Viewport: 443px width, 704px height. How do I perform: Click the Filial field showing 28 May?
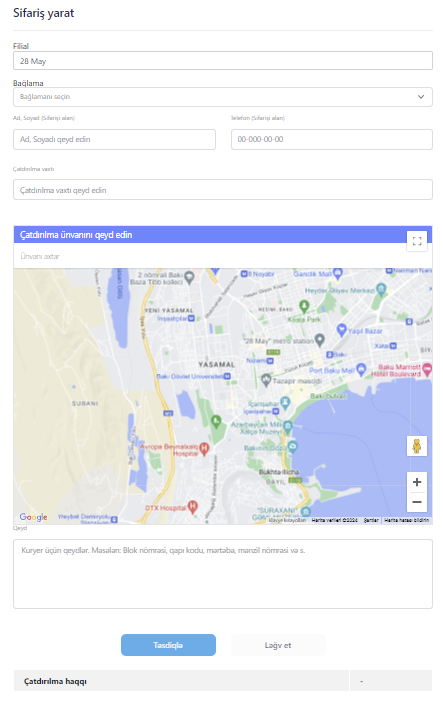(x=223, y=61)
